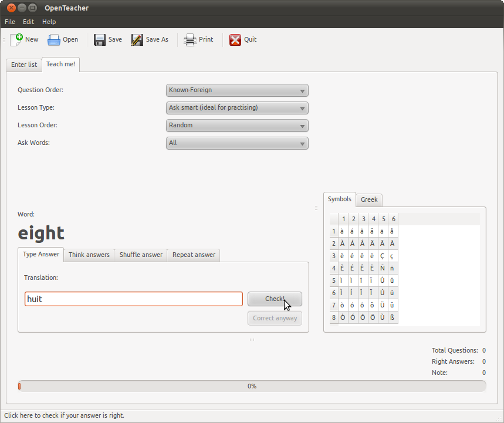This screenshot has height=423, width=504.
Task: Save the list using the floppy icon
Action: (100, 39)
